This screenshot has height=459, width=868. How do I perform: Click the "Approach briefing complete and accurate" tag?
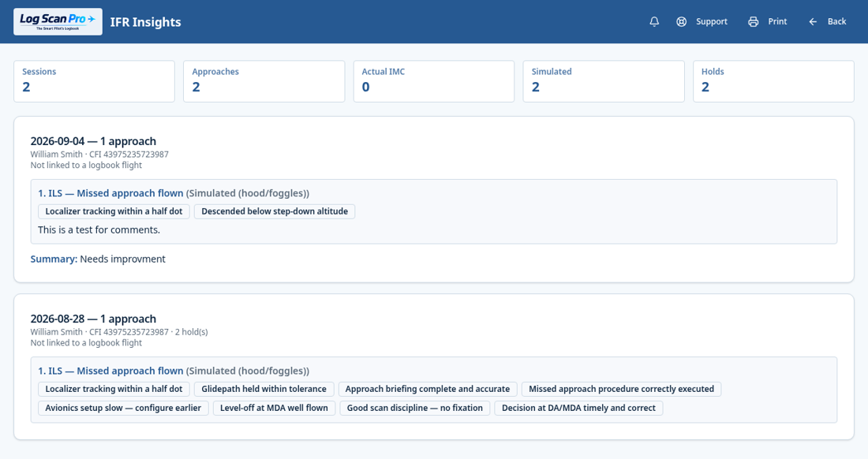click(428, 389)
